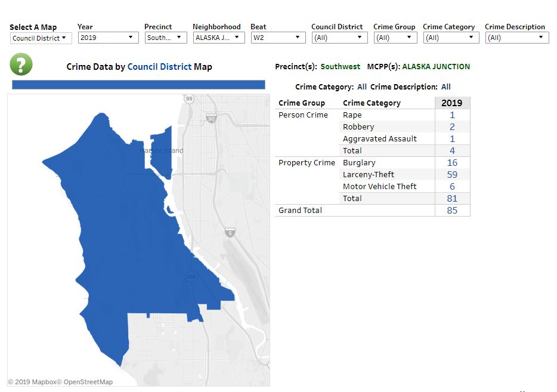Click the Route 99 marker on map
The image size is (557, 392).
click(x=189, y=98)
